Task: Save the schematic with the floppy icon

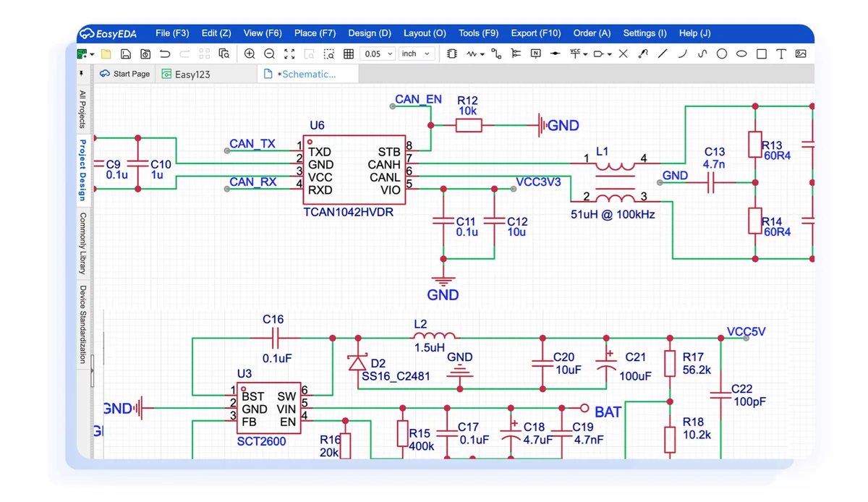Action: pos(125,54)
